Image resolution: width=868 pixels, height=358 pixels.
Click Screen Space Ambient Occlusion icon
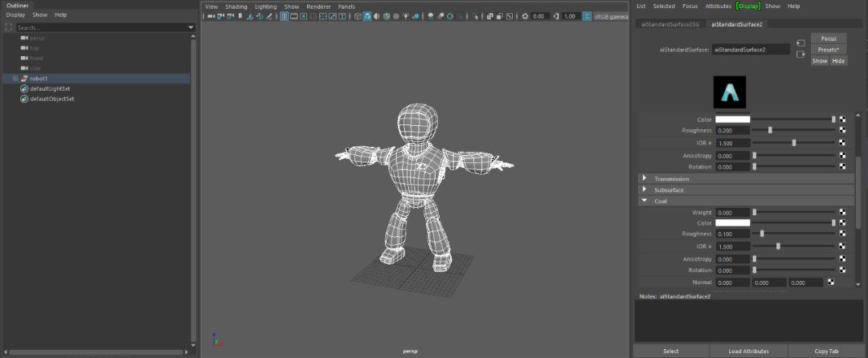(x=431, y=17)
